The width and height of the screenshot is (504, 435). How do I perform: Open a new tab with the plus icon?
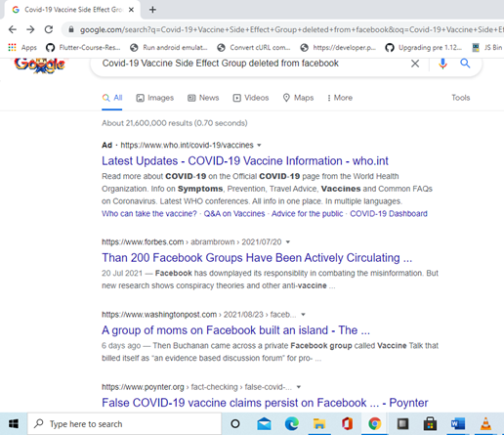(152, 10)
